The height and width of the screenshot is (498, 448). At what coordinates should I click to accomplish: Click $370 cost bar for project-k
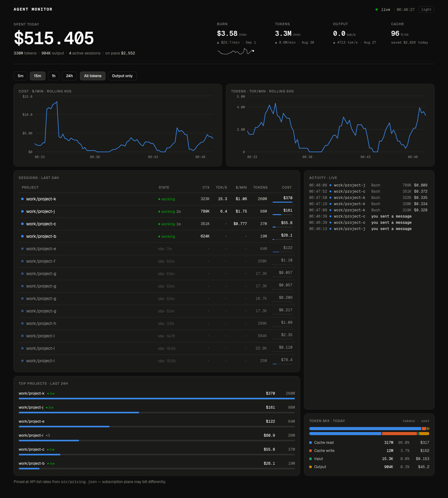pos(282,202)
